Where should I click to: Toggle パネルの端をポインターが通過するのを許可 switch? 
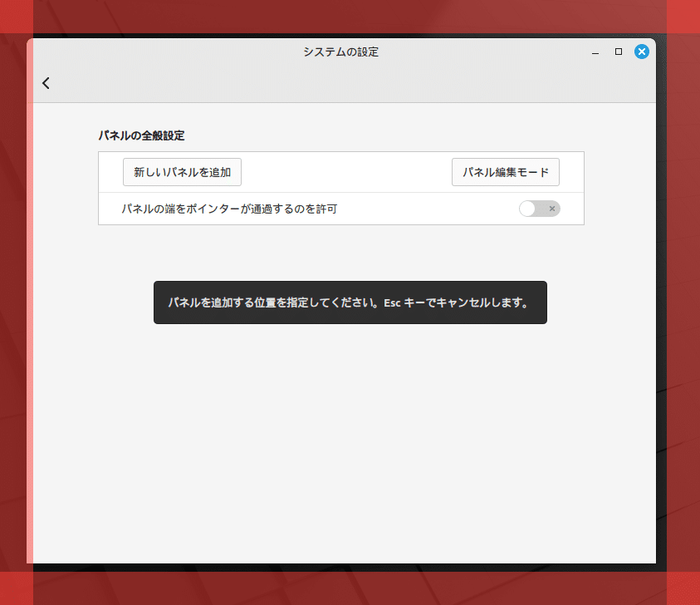(x=539, y=209)
